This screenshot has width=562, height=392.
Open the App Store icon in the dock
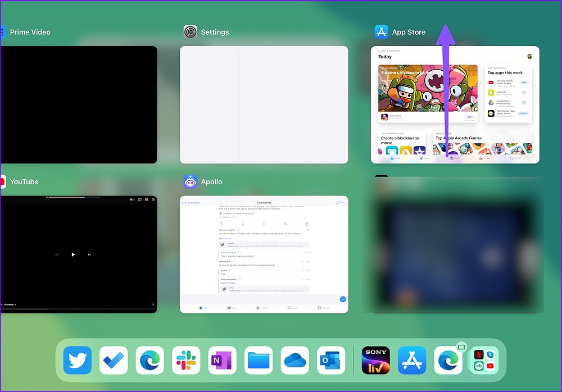(x=412, y=360)
